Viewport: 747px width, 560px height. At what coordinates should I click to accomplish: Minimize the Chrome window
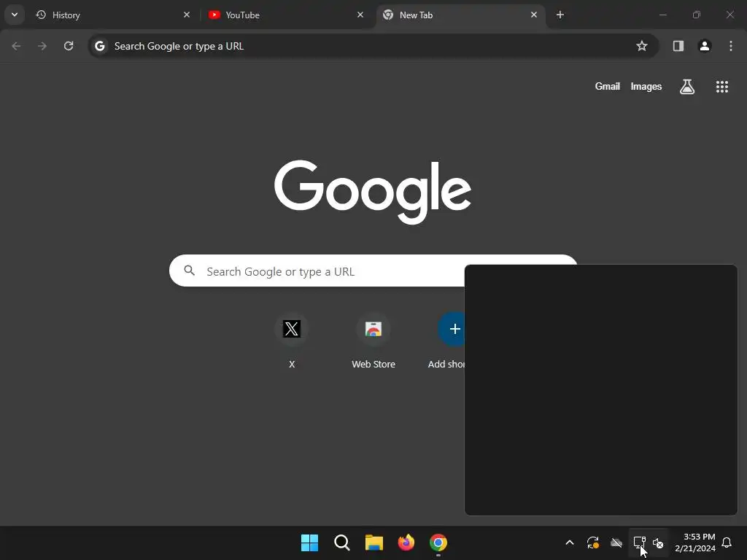(x=662, y=15)
